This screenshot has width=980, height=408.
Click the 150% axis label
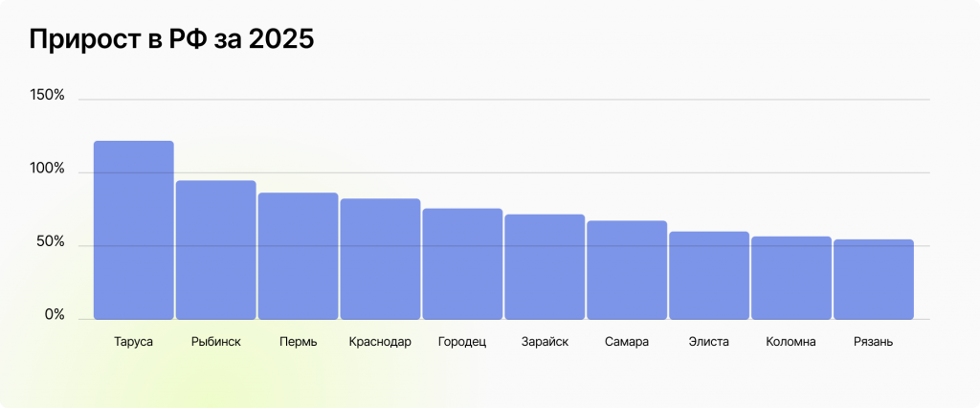pyautogui.click(x=47, y=97)
